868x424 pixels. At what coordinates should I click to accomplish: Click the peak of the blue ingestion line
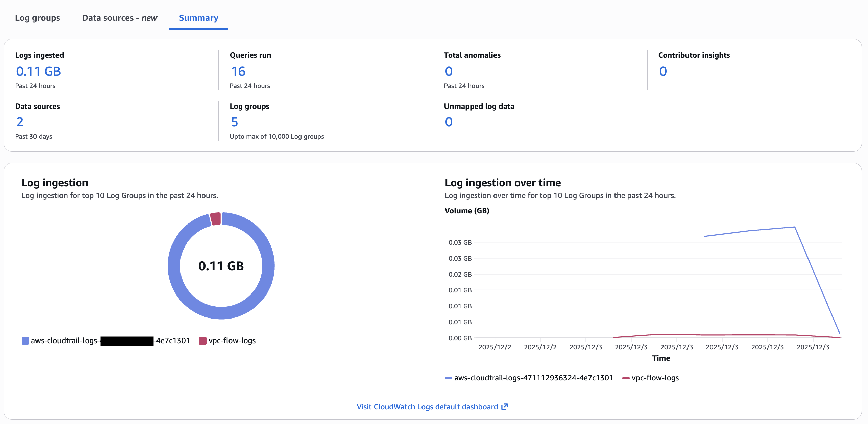pyautogui.click(x=794, y=227)
